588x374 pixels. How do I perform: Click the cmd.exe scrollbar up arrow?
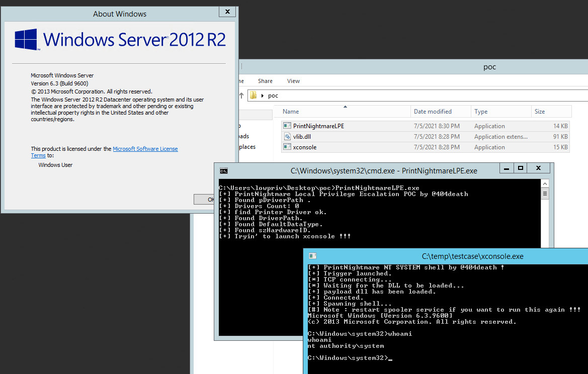pos(545,183)
